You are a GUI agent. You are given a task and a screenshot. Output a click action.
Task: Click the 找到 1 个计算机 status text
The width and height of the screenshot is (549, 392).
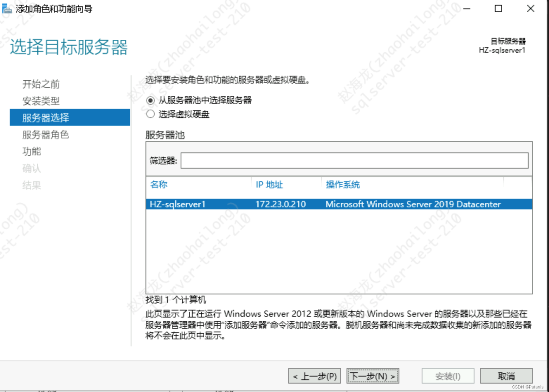pos(176,300)
